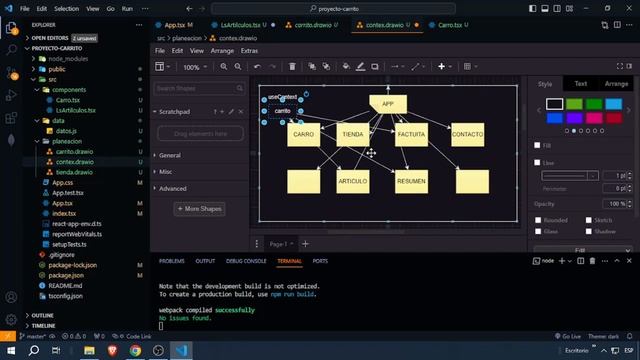Send selection to back
The image size is (640, 360).
point(326,67)
